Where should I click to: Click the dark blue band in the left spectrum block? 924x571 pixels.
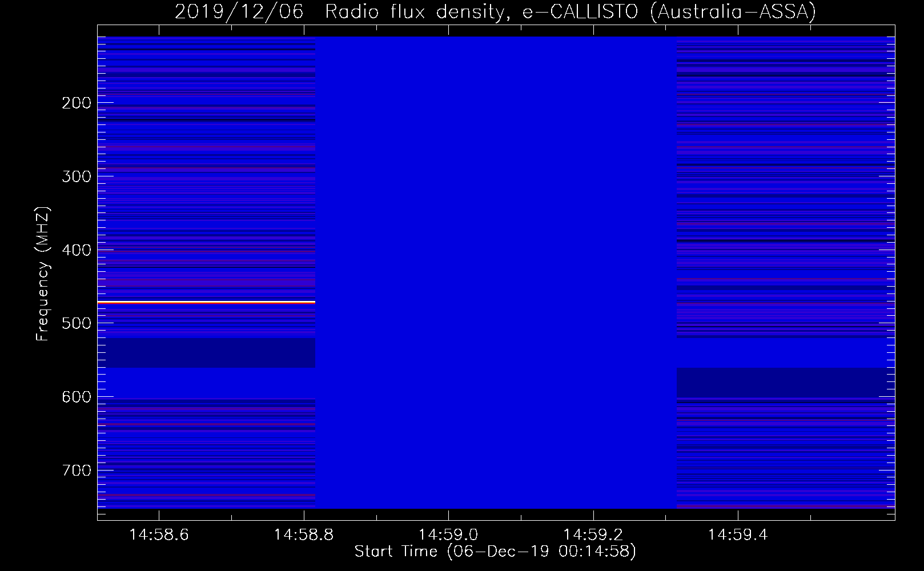pos(206,353)
